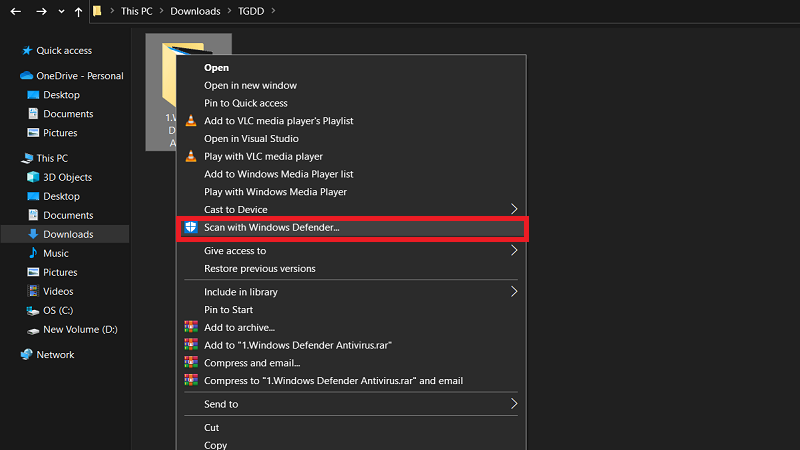Screen dimensions: 800x450
Task: Expand the Include in library submenu arrow
Action: coord(514,292)
